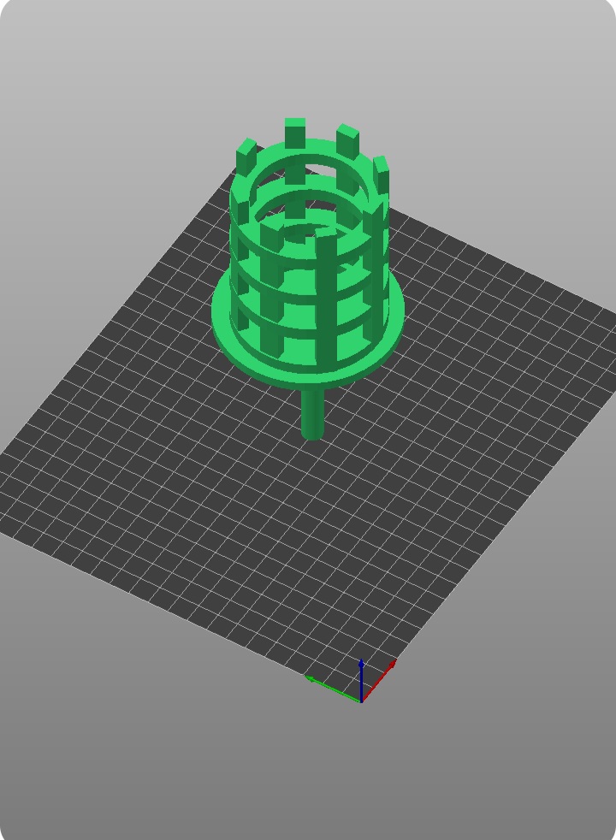Select the rearmost top peg of the cage
This screenshot has height=840, width=616.
coord(295,133)
